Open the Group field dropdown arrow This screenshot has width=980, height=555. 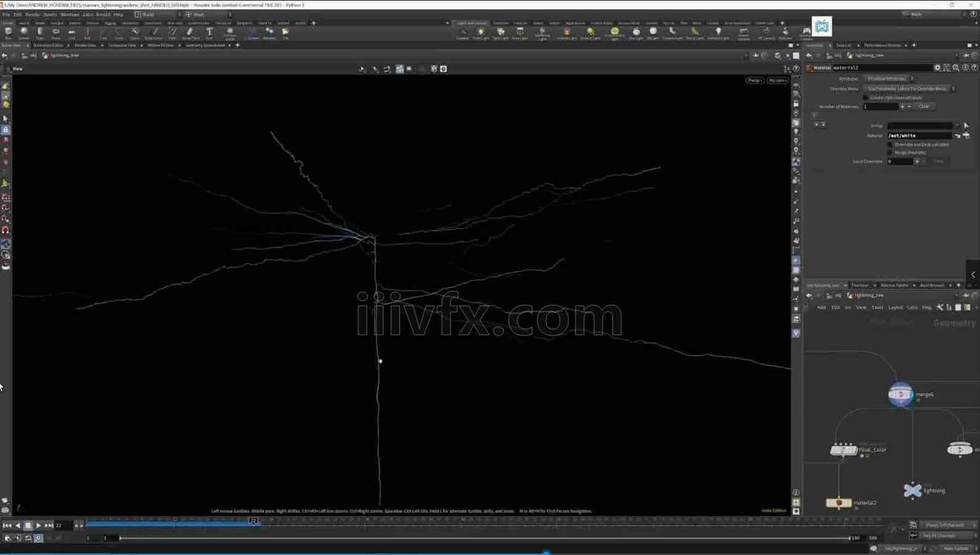coord(957,126)
